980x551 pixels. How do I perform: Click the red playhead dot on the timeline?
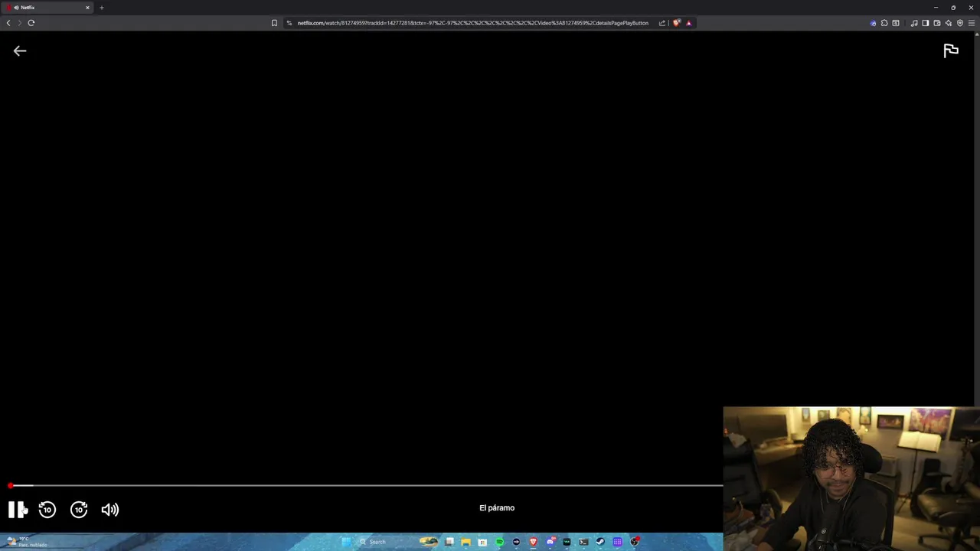click(x=11, y=485)
